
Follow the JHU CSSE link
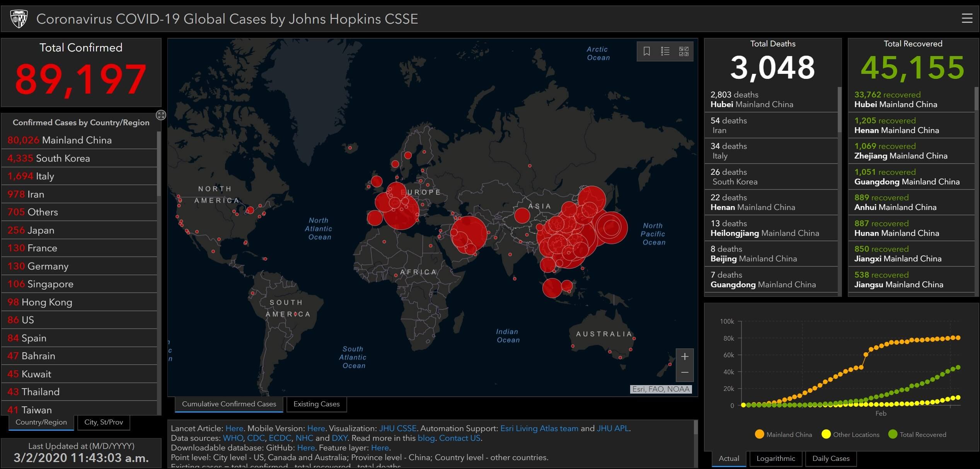[398, 428]
